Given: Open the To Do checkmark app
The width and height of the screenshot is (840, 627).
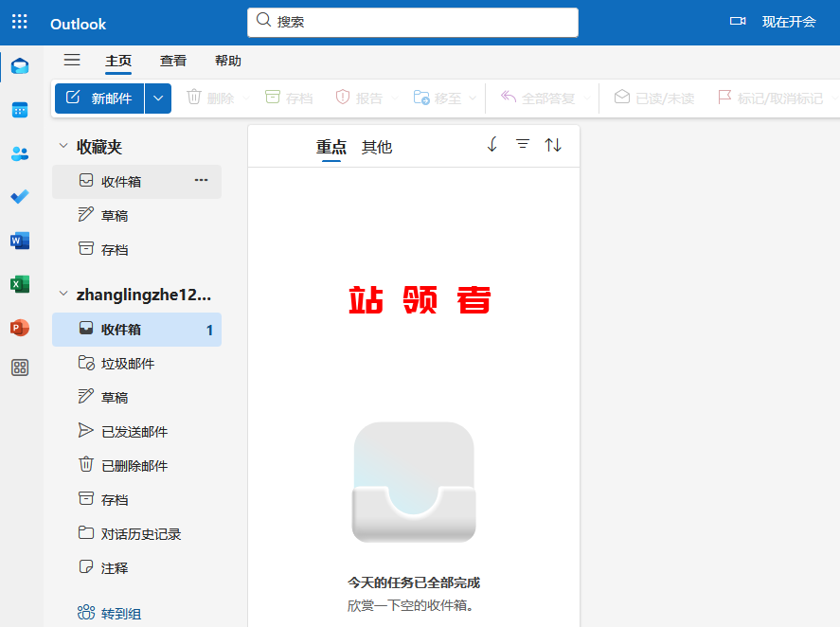Looking at the screenshot, I should (x=20, y=197).
